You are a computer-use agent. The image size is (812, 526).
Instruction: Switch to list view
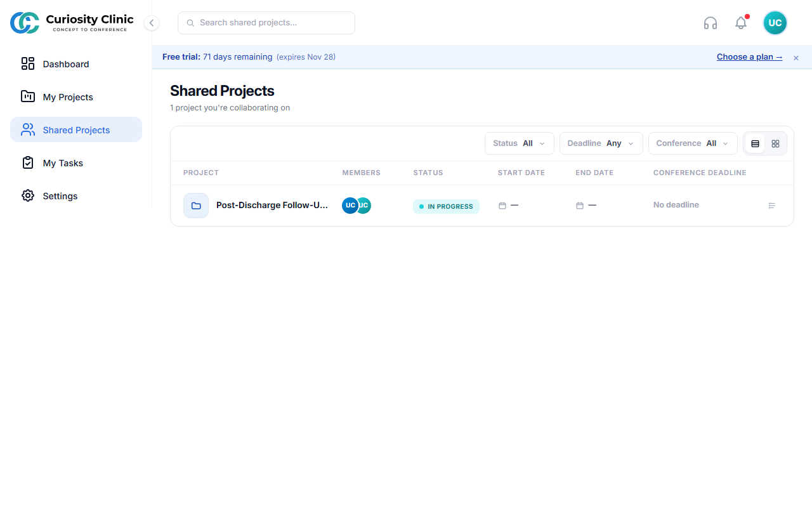[755, 143]
